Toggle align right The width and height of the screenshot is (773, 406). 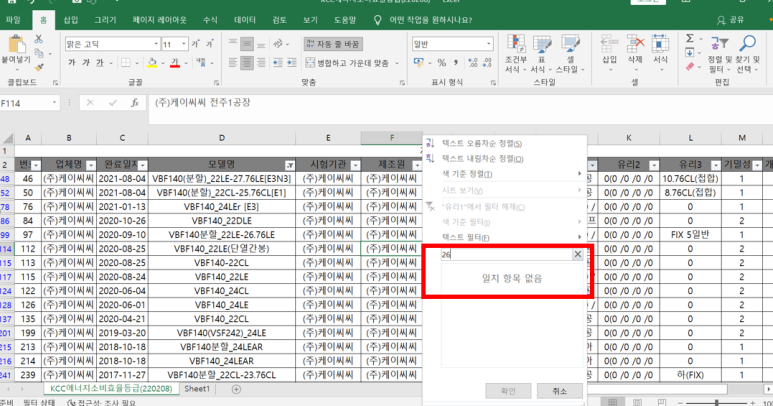coord(261,63)
